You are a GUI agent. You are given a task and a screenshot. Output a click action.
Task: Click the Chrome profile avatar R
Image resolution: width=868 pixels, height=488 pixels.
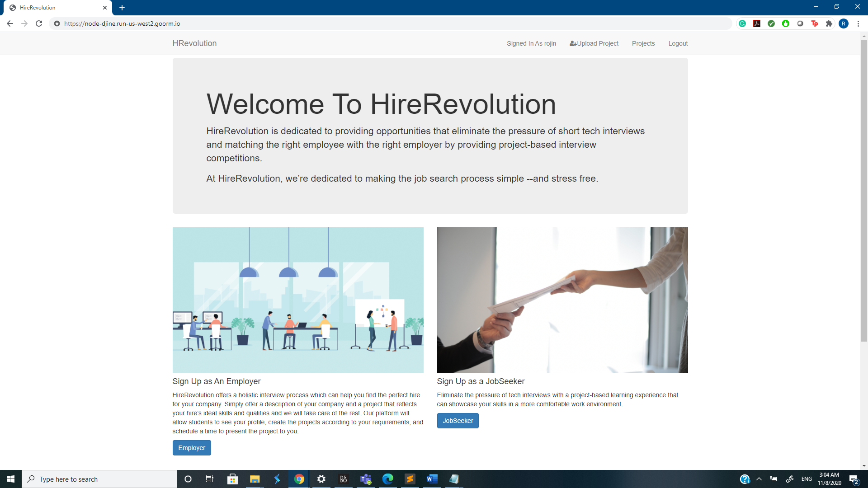pyautogui.click(x=844, y=23)
